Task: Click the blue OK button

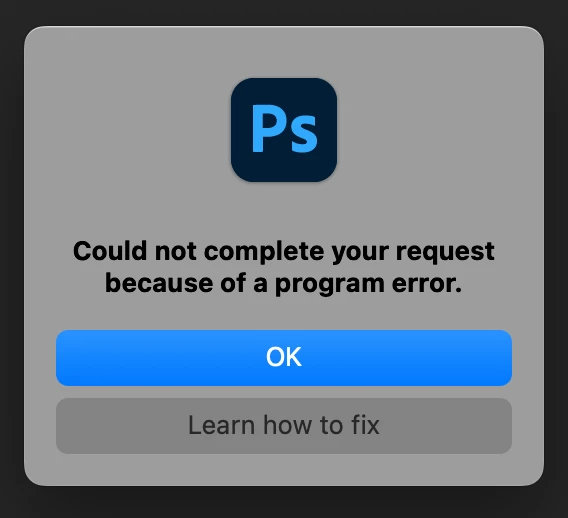Action: point(284,358)
